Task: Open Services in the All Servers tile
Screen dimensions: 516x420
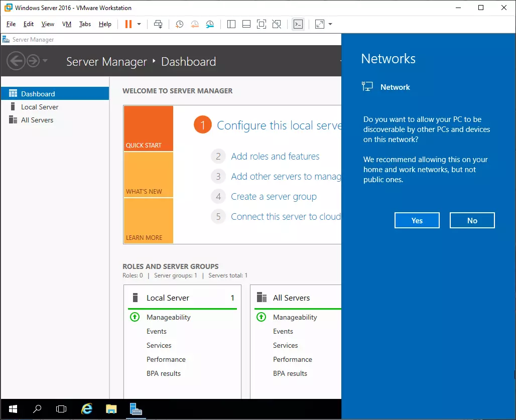Action: (285, 345)
